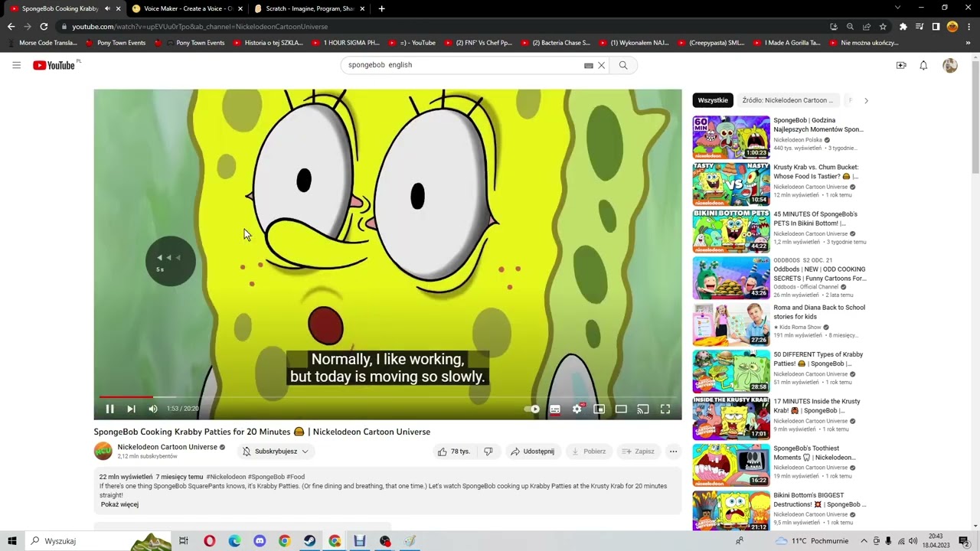Go to the YouTube home logo
The image size is (980, 551).
[x=54, y=65]
